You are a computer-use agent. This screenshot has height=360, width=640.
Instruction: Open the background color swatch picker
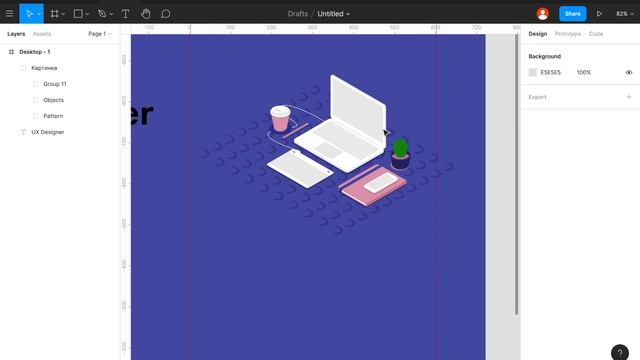[532, 72]
